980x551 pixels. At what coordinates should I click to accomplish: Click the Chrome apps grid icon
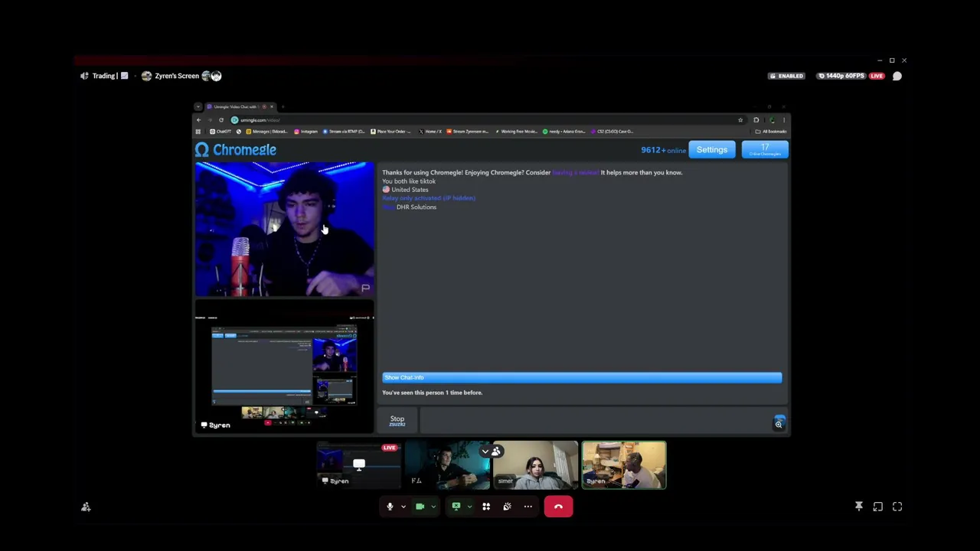pyautogui.click(x=198, y=132)
